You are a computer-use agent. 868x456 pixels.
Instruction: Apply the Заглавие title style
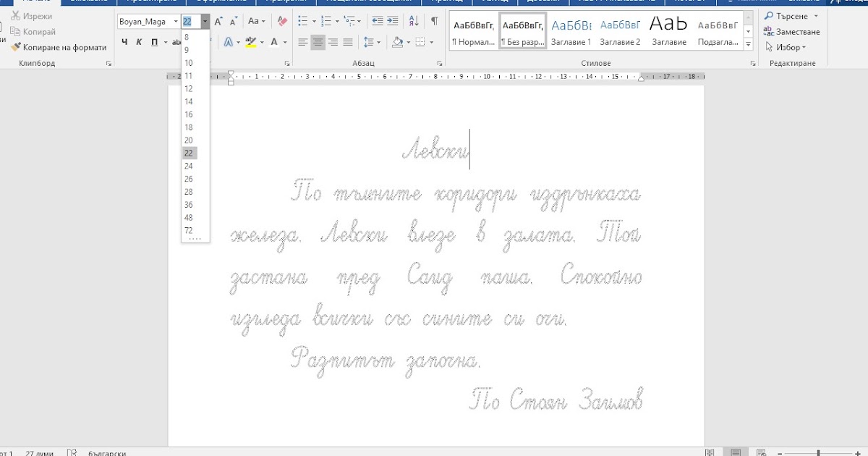tap(669, 31)
